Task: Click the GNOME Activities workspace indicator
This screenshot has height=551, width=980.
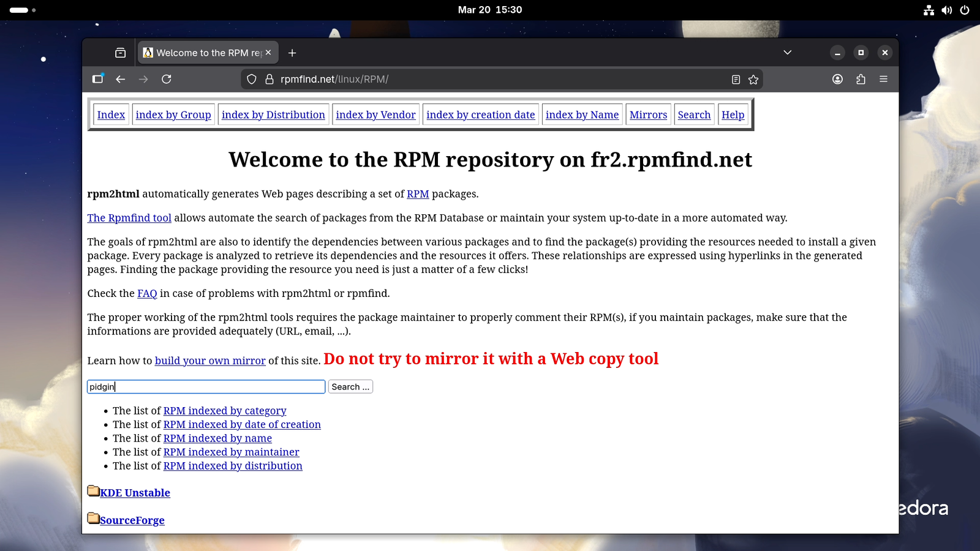Action: click(x=23, y=10)
